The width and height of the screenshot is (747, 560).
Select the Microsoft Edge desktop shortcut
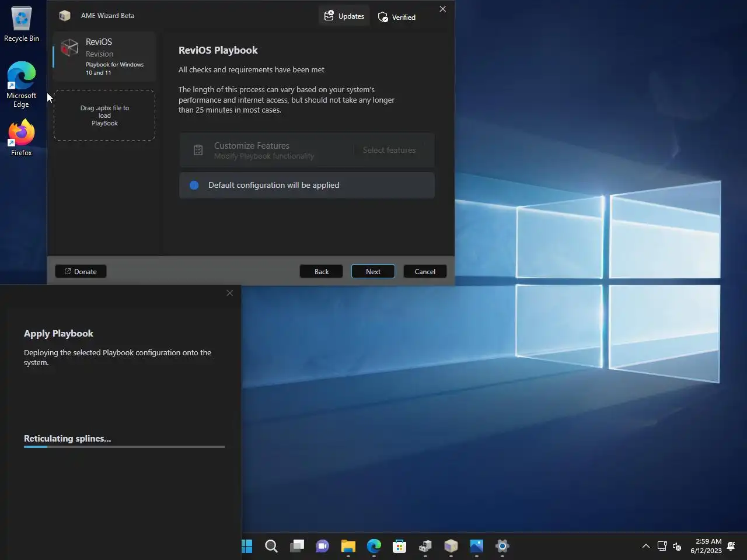point(22,85)
